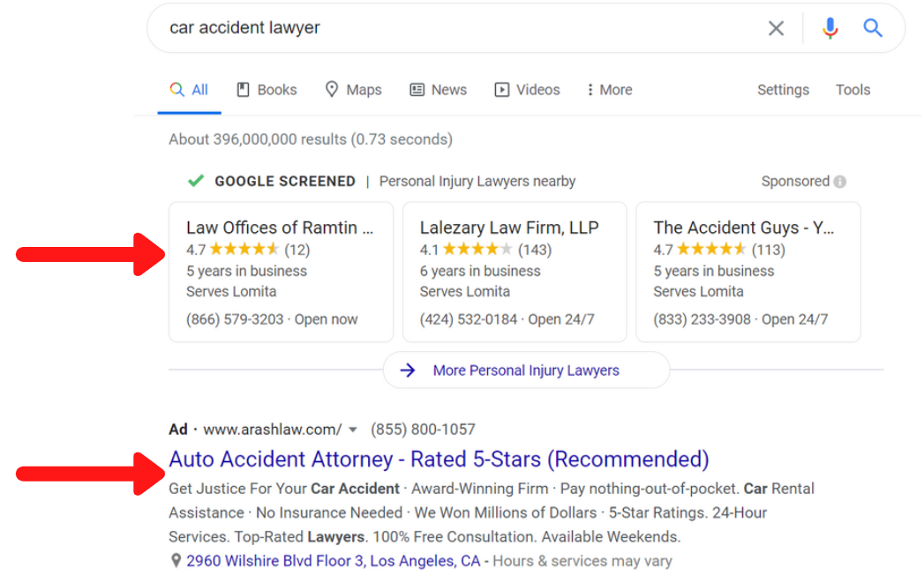Click the Personal Injury Lawyers nearby text
Viewport: 924px width, 575px height.
click(x=477, y=181)
